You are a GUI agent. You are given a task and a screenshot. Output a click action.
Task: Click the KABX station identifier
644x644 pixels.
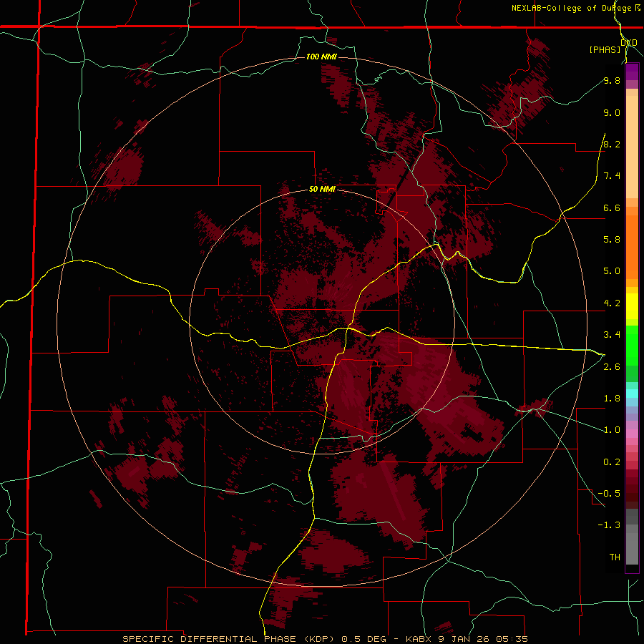[419, 639]
